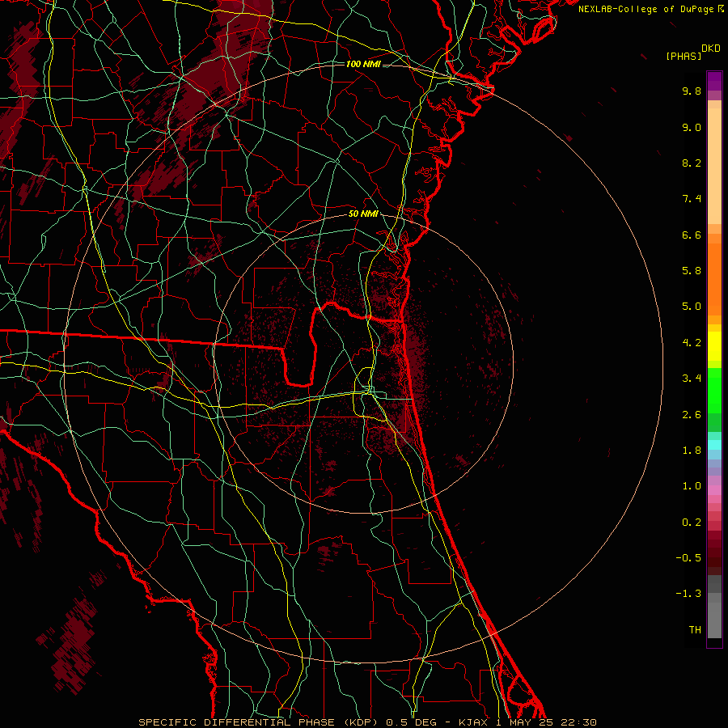Image resolution: width=728 pixels, height=728 pixels.
Task: Click the 5.0 scale value
Action: pyautogui.click(x=692, y=307)
